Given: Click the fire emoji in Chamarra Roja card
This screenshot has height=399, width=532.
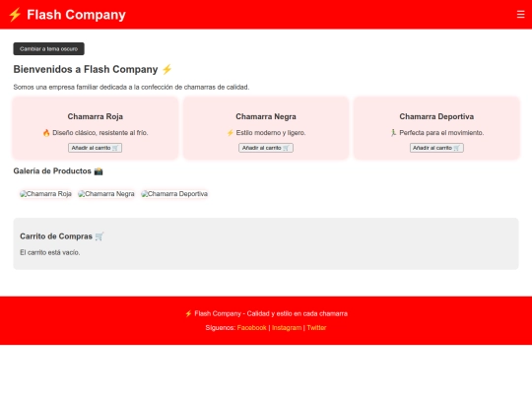Looking at the screenshot, I should coord(46,133).
